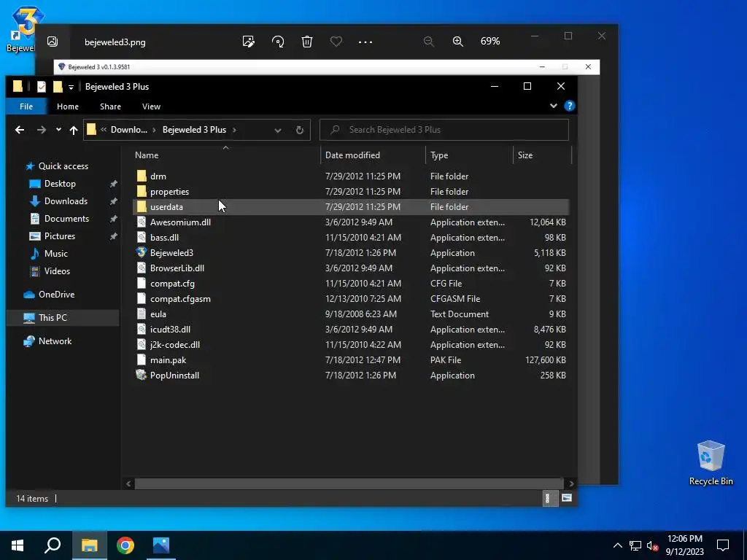This screenshot has width=747, height=560.
Task: Open the notification center
Action: pyautogui.click(x=723, y=545)
